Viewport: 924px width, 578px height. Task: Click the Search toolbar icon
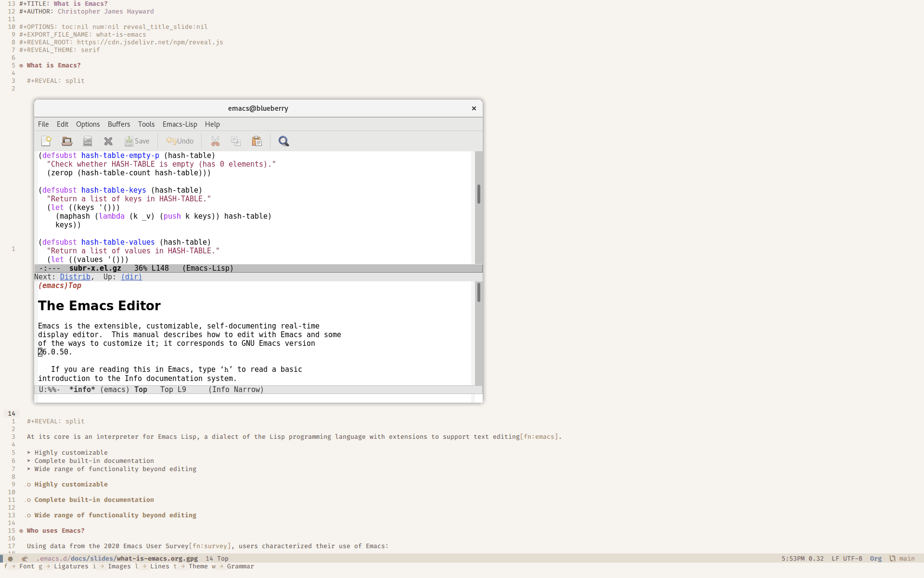coord(283,141)
